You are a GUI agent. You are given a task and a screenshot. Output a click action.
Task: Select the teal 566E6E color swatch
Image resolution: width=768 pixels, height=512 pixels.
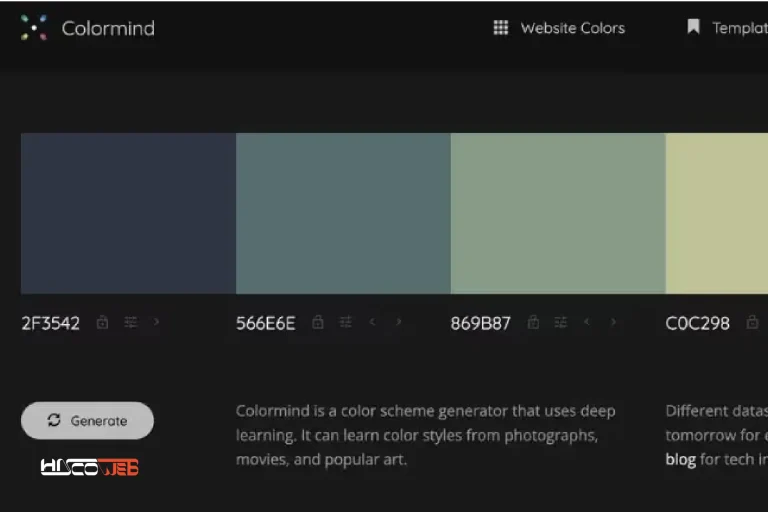coord(343,213)
